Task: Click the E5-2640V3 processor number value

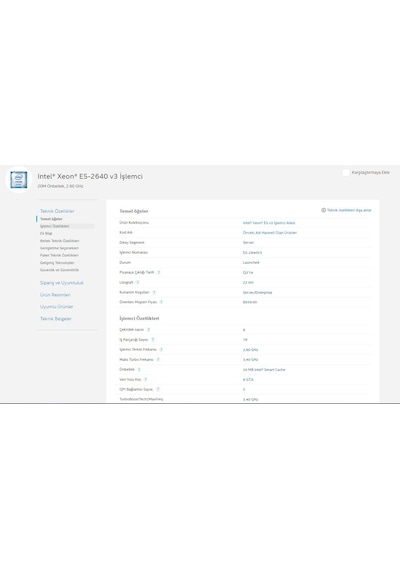Action: (252, 253)
